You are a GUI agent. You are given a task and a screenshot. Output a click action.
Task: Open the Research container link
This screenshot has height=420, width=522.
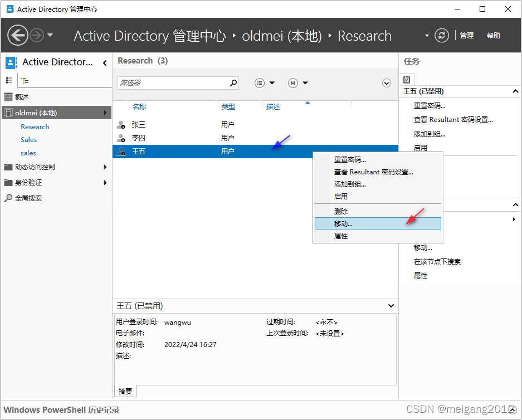pyautogui.click(x=35, y=127)
